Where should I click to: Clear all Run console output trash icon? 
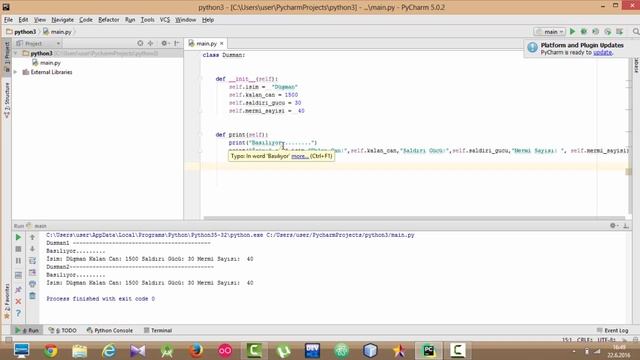tap(32, 296)
